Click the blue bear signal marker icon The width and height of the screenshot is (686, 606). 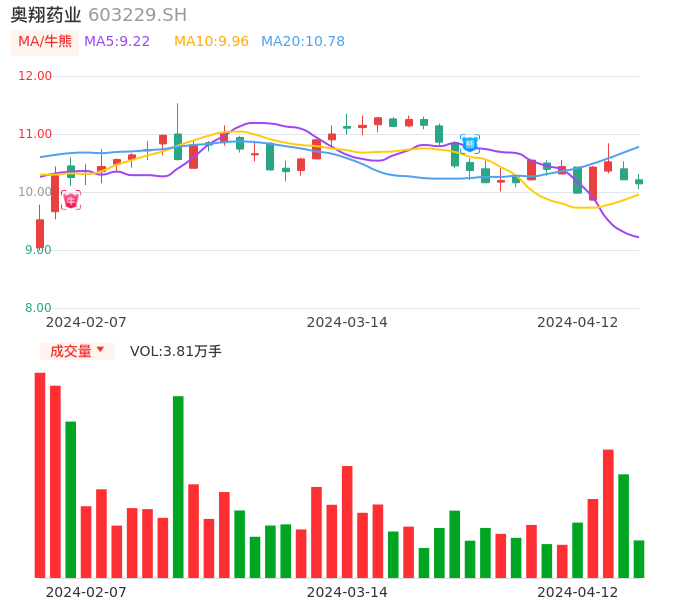[469, 143]
